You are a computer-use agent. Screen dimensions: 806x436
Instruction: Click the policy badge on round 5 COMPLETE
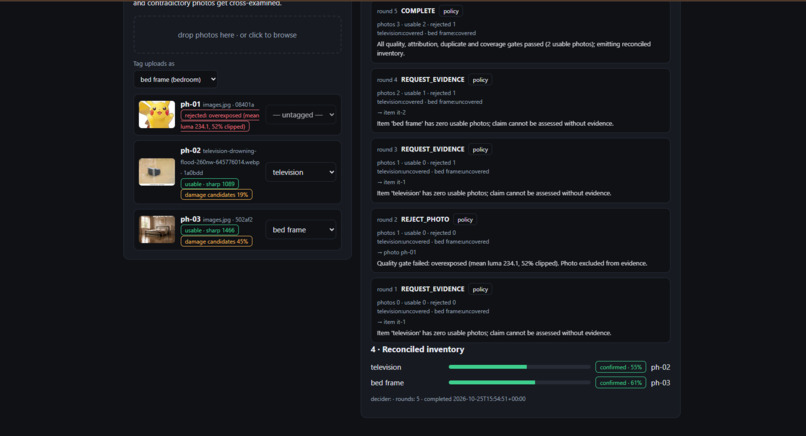click(451, 11)
